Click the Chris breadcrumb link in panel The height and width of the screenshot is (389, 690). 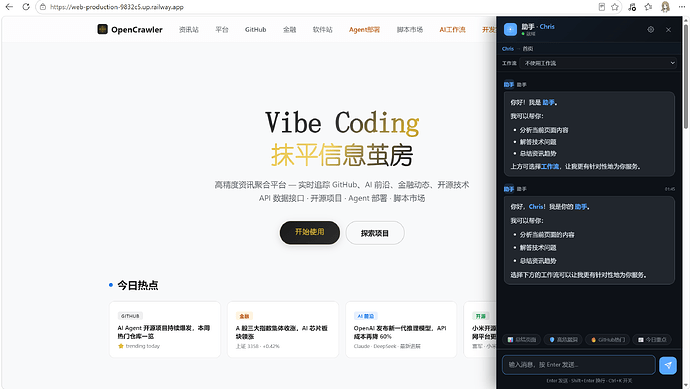(507, 49)
